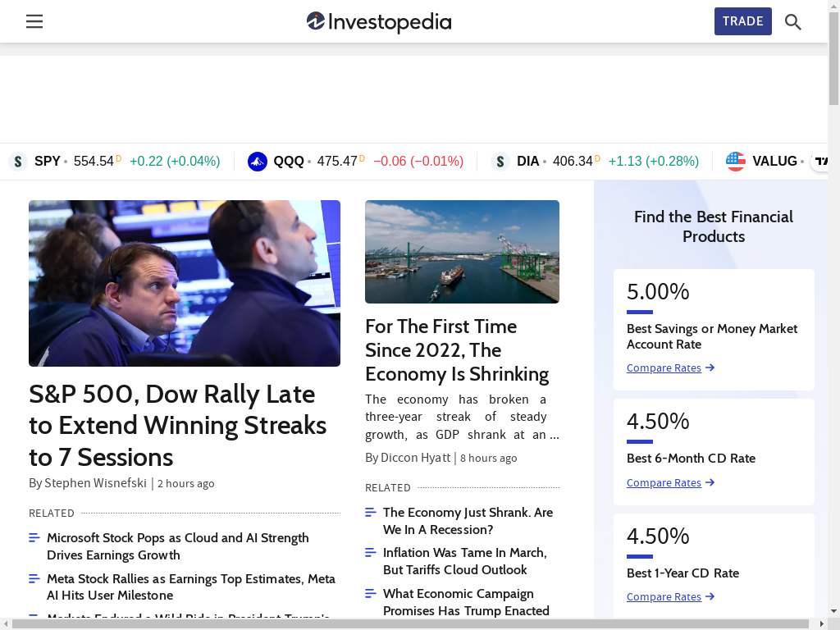Click the Investopedia logo
Screen dimensions: 840x630
pos(379,21)
